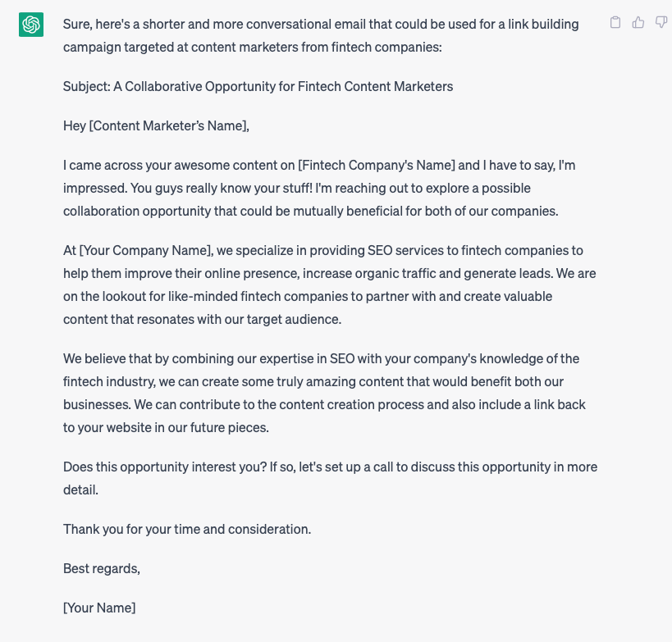Click the line starting 'collaboration opportunity that could be'
Viewport: 672px width, 642px height.
(x=311, y=212)
